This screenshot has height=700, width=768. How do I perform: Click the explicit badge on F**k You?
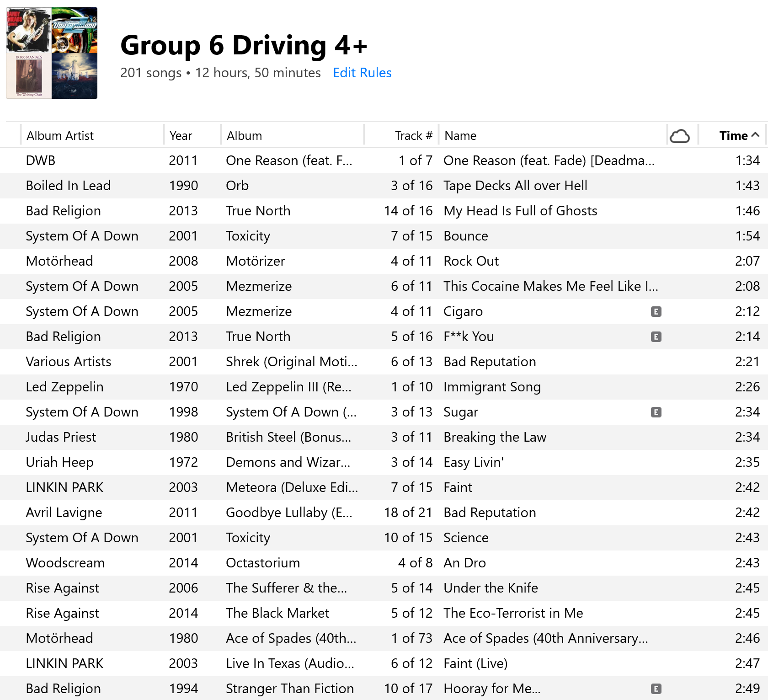pos(656,337)
